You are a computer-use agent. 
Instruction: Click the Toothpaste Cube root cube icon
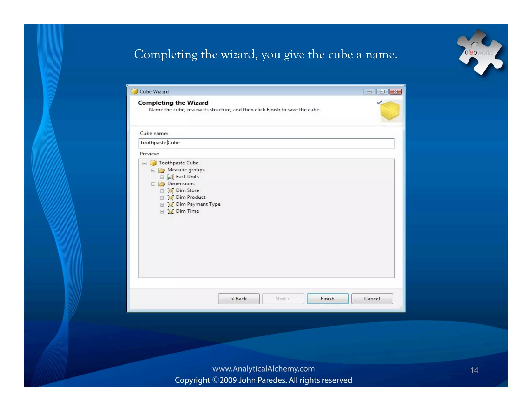[x=153, y=163]
